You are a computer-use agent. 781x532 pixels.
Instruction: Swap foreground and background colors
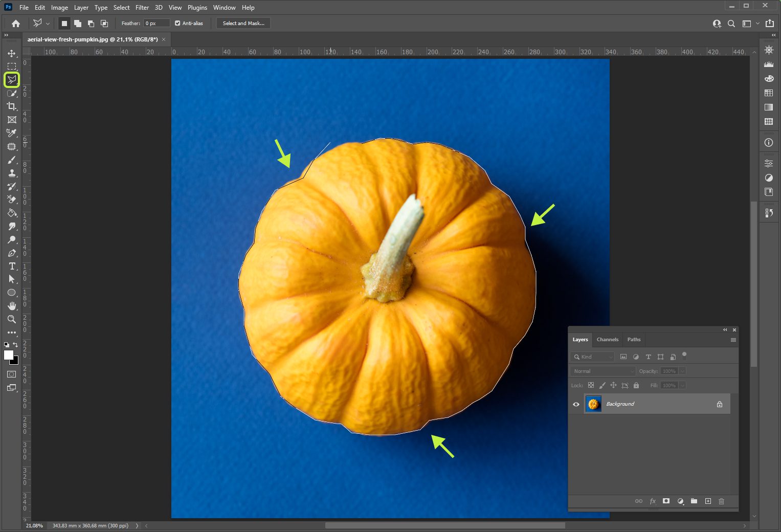coord(15,345)
